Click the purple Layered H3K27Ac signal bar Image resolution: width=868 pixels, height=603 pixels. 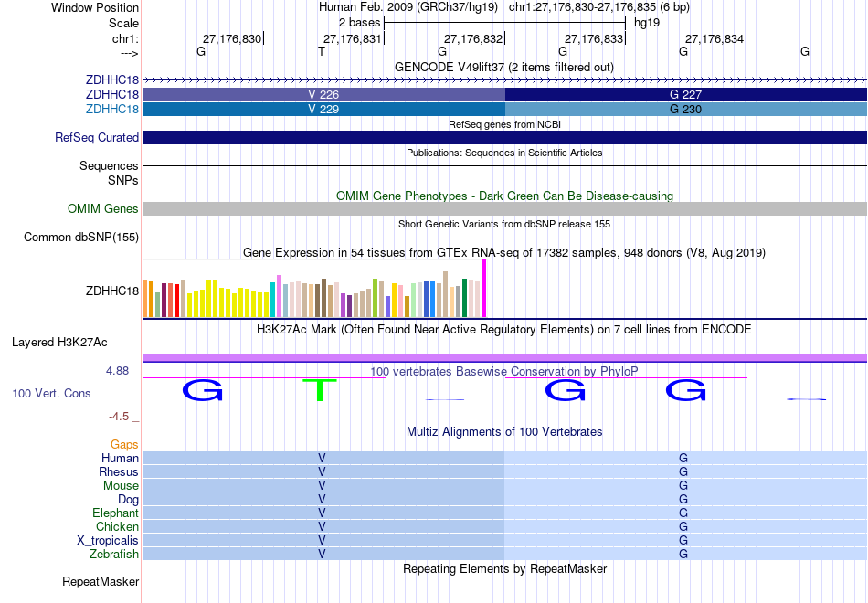[505, 358]
